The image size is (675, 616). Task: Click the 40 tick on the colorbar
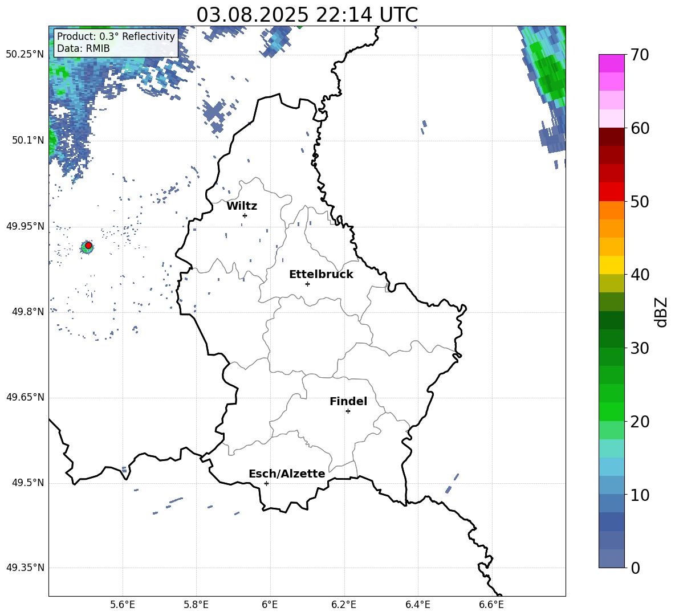pos(639,275)
